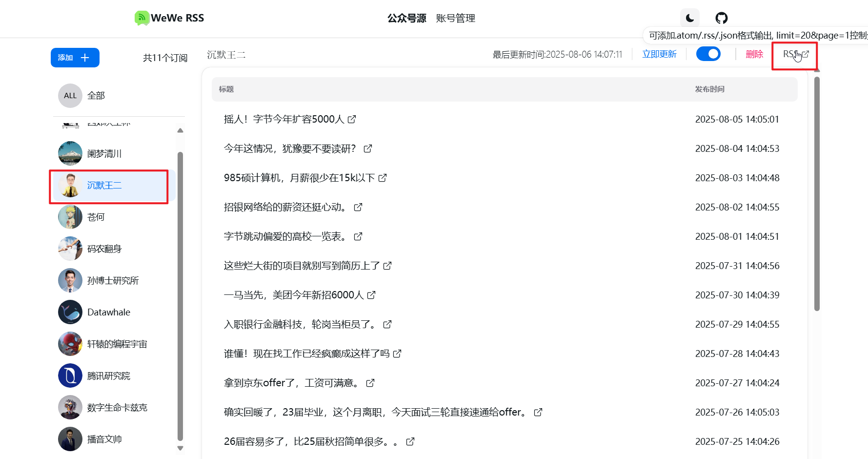Click the Datawhale avatar
The width and height of the screenshot is (868, 459).
(x=70, y=312)
